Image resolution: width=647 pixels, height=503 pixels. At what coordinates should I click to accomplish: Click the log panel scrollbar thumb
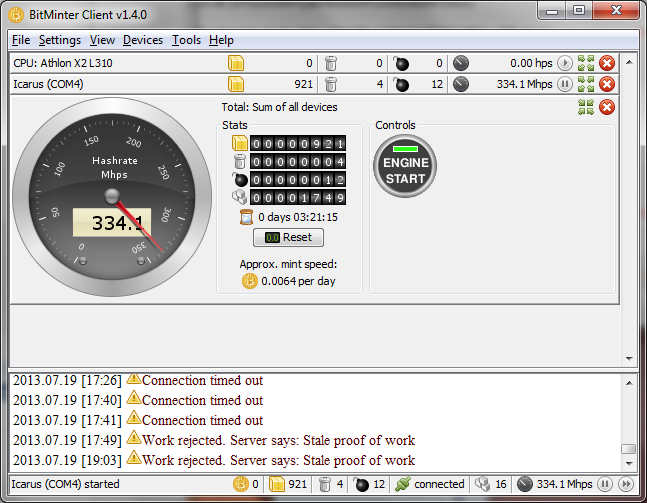coord(628,449)
